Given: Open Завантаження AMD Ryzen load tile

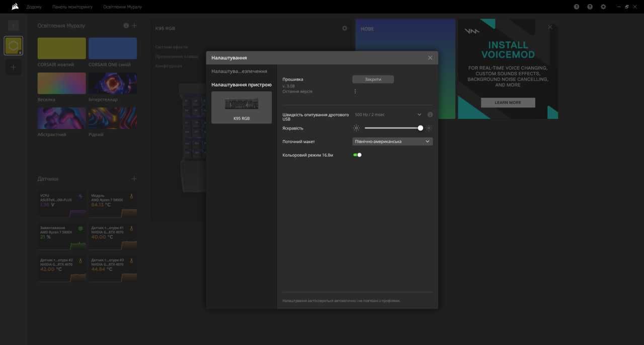Looking at the screenshot, I should pyautogui.click(x=62, y=236).
